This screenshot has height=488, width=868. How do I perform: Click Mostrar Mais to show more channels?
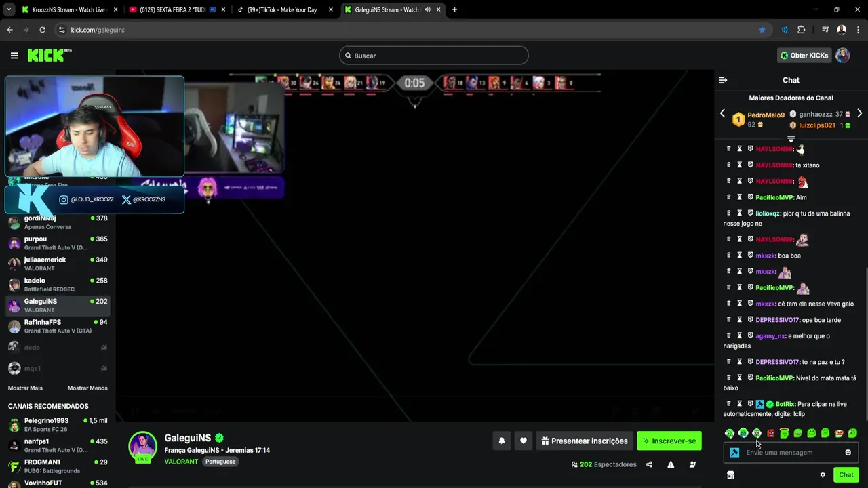coord(25,388)
